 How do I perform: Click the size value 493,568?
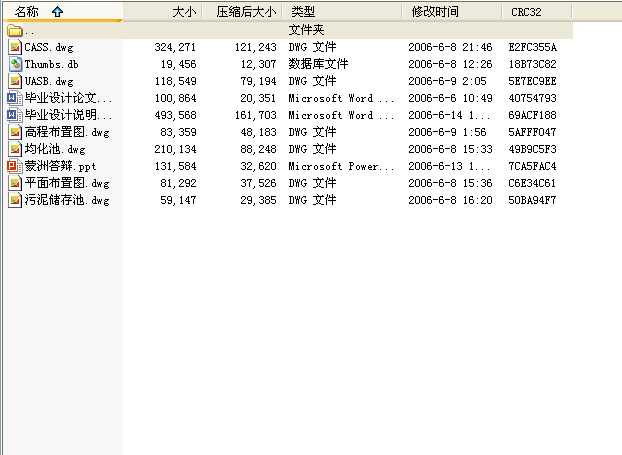tap(175, 115)
